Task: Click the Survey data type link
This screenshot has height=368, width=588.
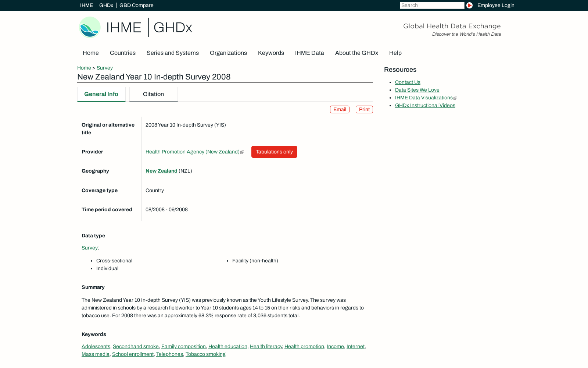Action: click(90, 248)
